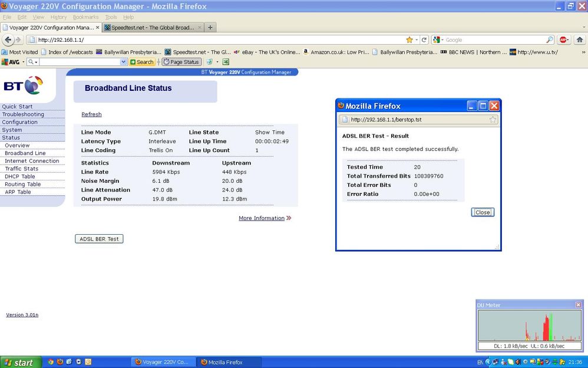This screenshot has height=368, width=588.
Task: Open Firefox from the quick launch bar
Action: (x=60, y=362)
